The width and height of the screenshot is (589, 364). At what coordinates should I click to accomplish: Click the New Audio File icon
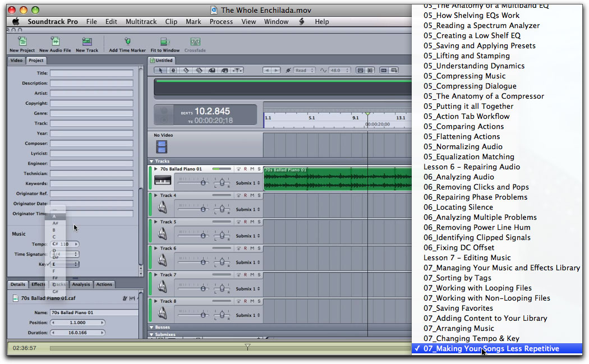click(x=55, y=42)
